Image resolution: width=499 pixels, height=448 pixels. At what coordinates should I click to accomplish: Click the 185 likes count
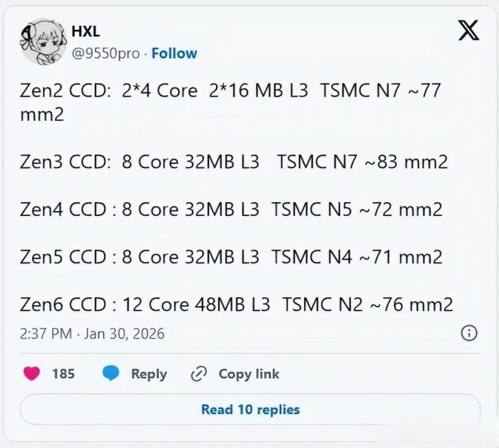click(x=63, y=374)
